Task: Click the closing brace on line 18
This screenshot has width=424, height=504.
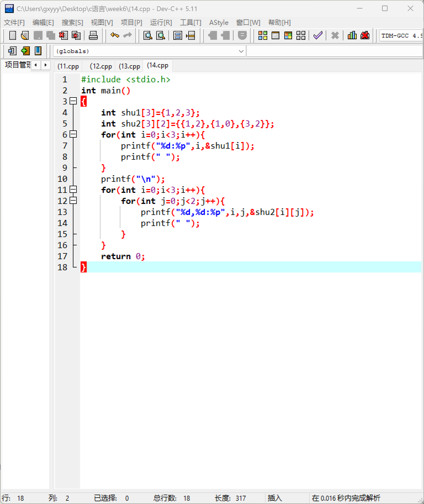Action: (x=83, y=267)
